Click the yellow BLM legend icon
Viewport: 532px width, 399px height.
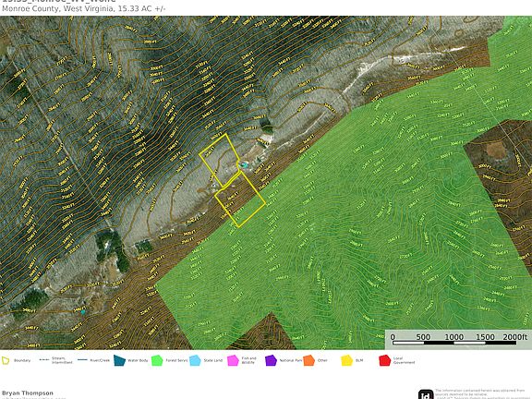pos(346,360)
